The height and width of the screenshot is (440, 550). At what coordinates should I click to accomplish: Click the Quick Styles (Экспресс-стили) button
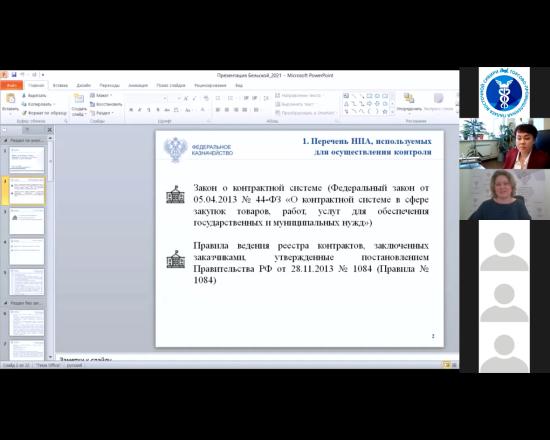coord(438,102)
